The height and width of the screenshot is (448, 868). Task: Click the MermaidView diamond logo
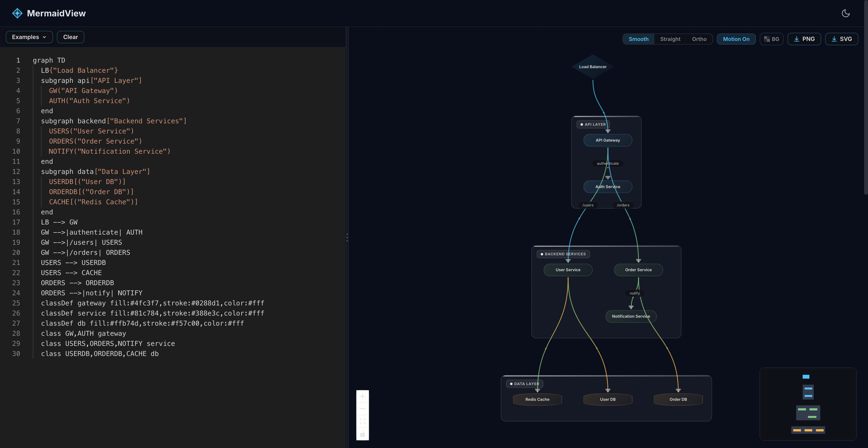pos(17,13)
